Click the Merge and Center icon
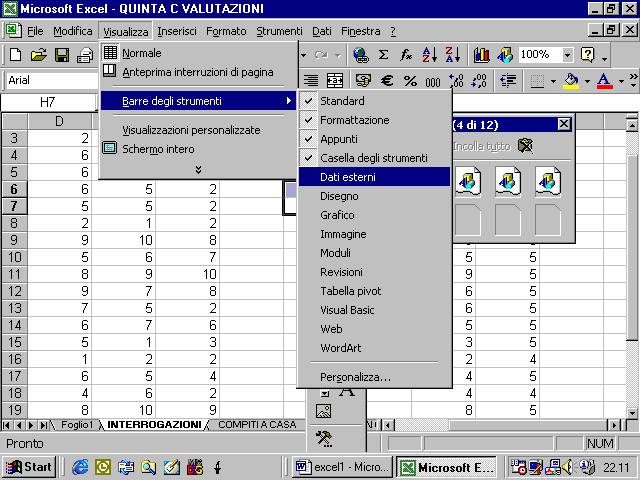This screenshot has height=480, width=640. click(x=335, y=80)
